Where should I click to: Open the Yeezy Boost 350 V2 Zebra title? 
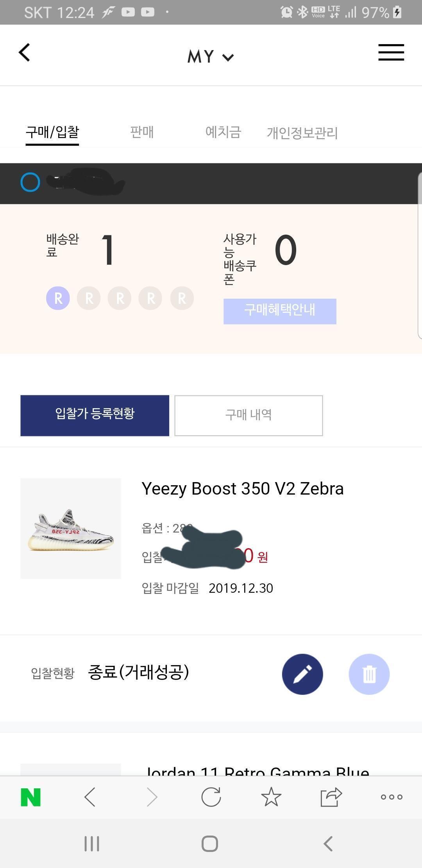coord(242,489)
